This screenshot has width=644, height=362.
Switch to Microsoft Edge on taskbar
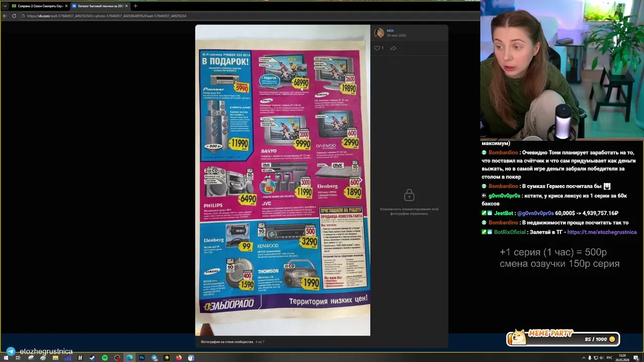point(129,358)
